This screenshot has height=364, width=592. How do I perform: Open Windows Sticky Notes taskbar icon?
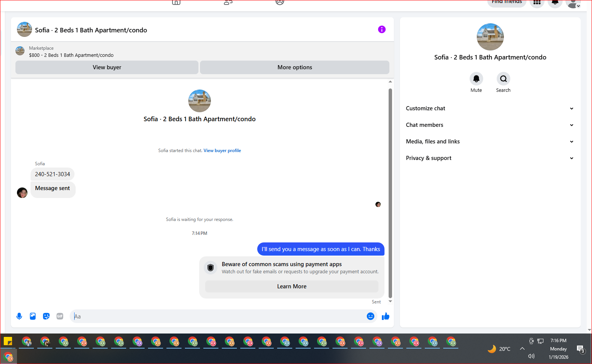(x=8, y=341)
